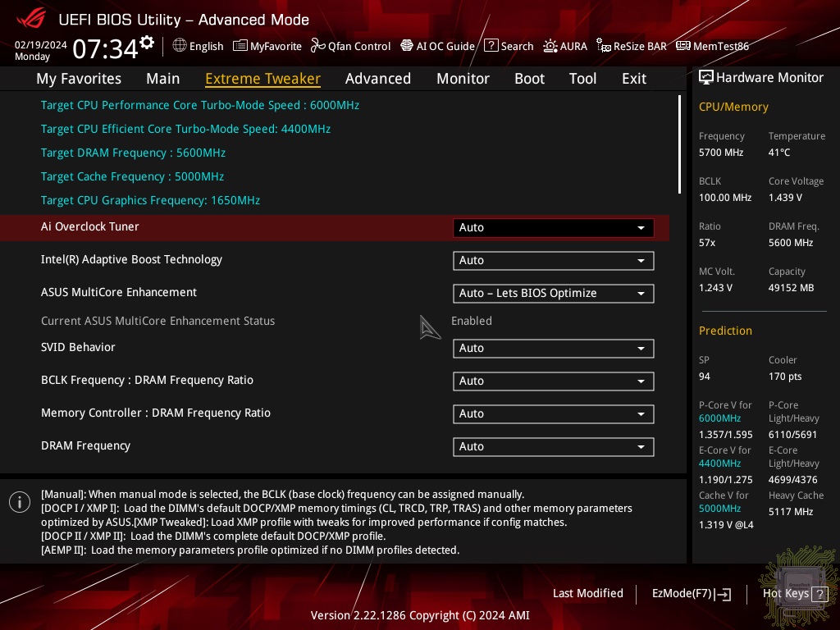
Task: Expand ASUS MultiCore Enhancement dropdown
Action: [x=553, y=294]
